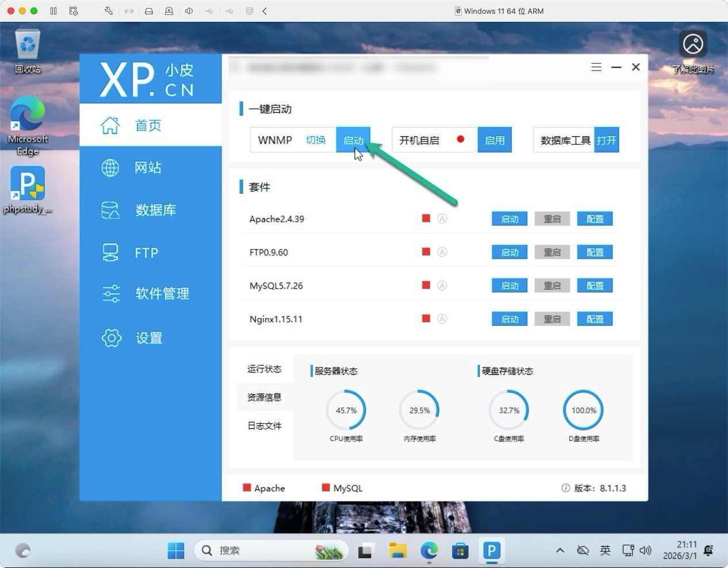The image size is (728, 568).
Task: Click the CPU使用率 45.7% gauge
Action: pyautogui.click(x=346, y=410)
